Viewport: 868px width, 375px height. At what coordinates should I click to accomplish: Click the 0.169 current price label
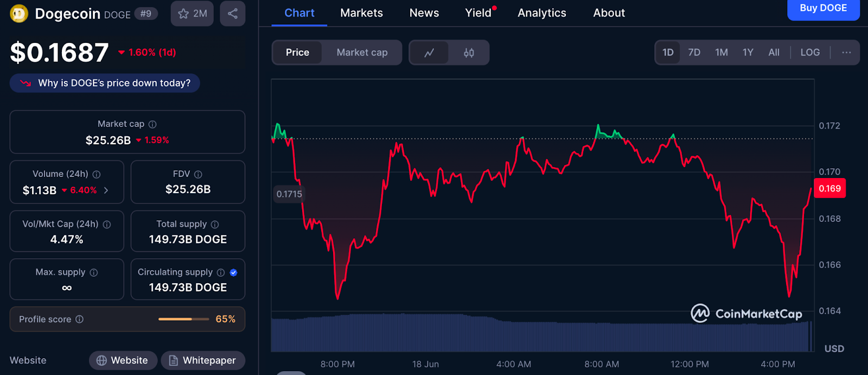click(829, 189)
